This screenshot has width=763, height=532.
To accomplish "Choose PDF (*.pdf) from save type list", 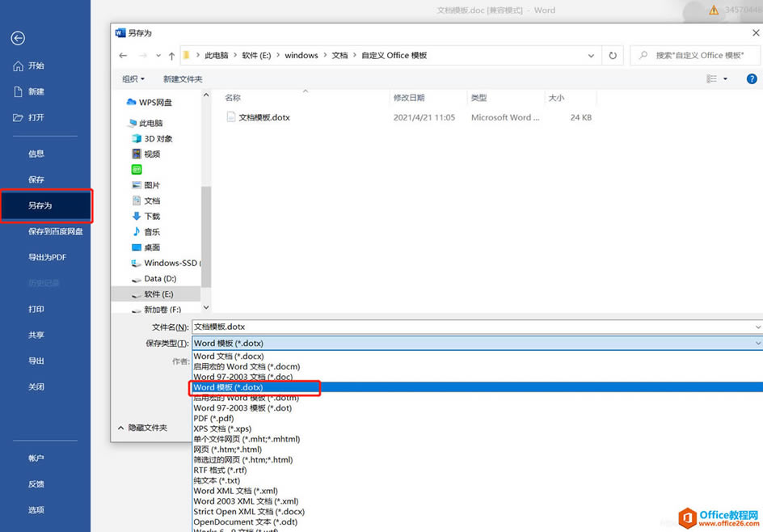I will (x=213, y=418).
